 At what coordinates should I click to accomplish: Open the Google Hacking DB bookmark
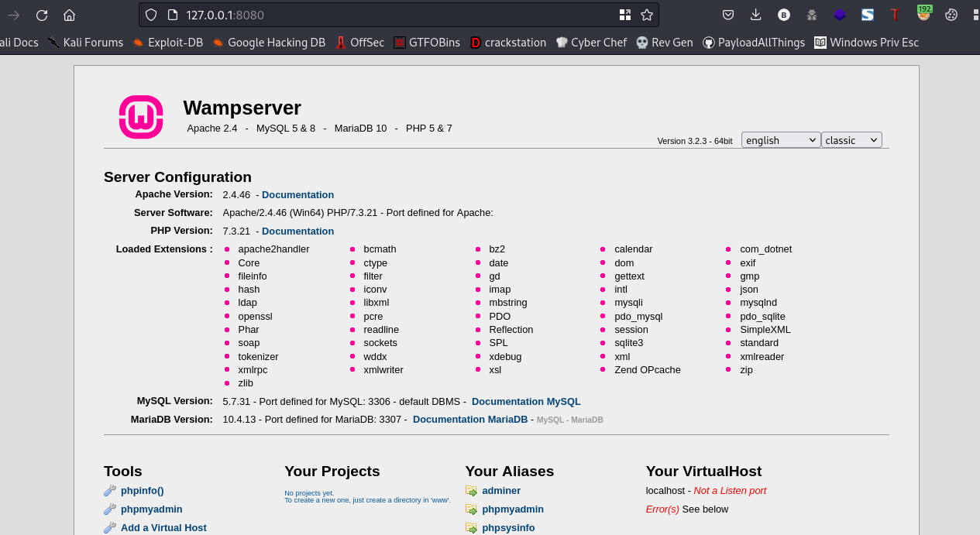(x=269, y=43)
